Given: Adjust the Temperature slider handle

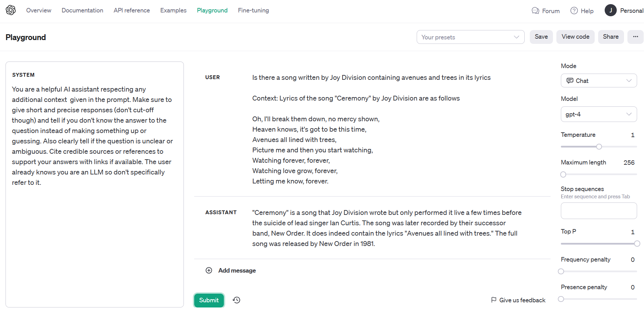Looking at the screenshot, I should pyautogui.click(x=599, y=147).
